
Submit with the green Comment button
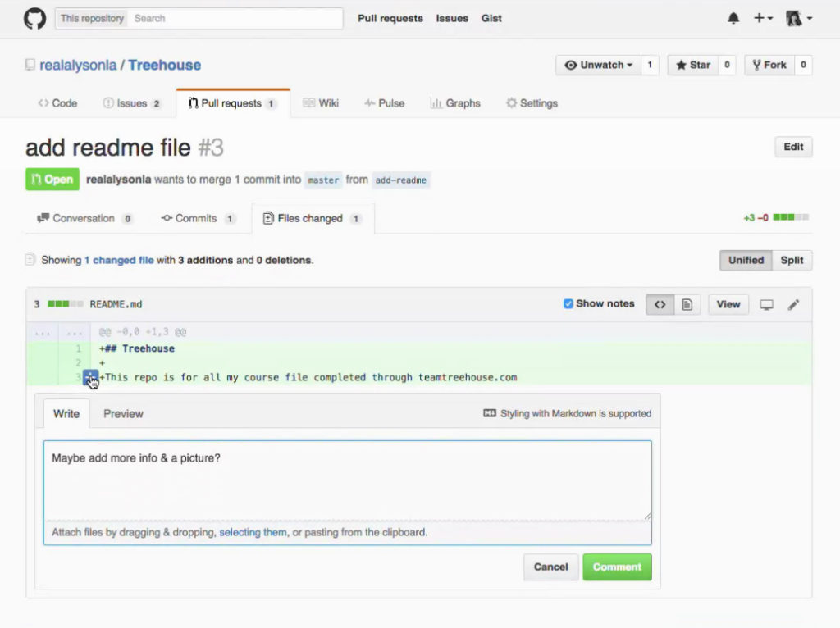617,567
